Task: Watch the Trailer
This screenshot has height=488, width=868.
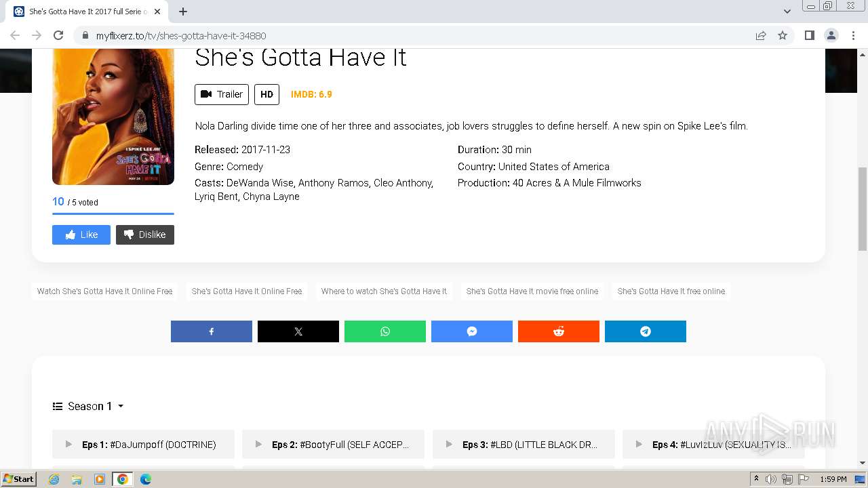Action: point(222,94)
